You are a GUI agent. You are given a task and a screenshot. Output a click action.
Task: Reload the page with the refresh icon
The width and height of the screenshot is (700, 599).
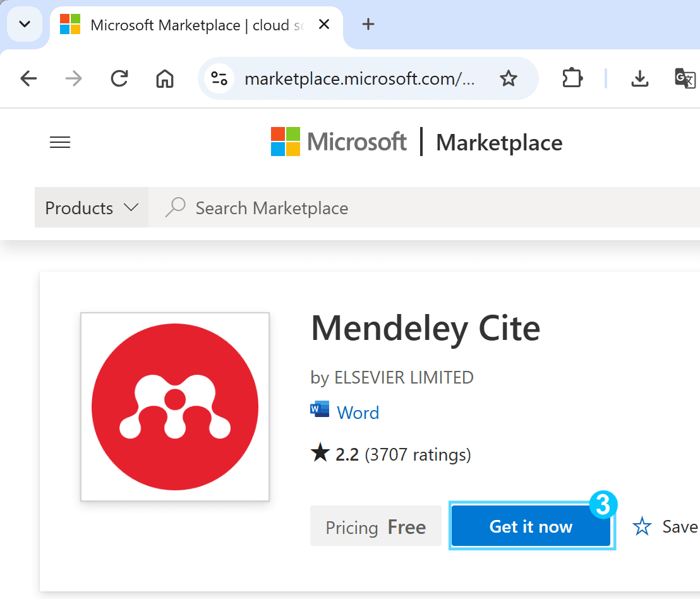[119, 78]
